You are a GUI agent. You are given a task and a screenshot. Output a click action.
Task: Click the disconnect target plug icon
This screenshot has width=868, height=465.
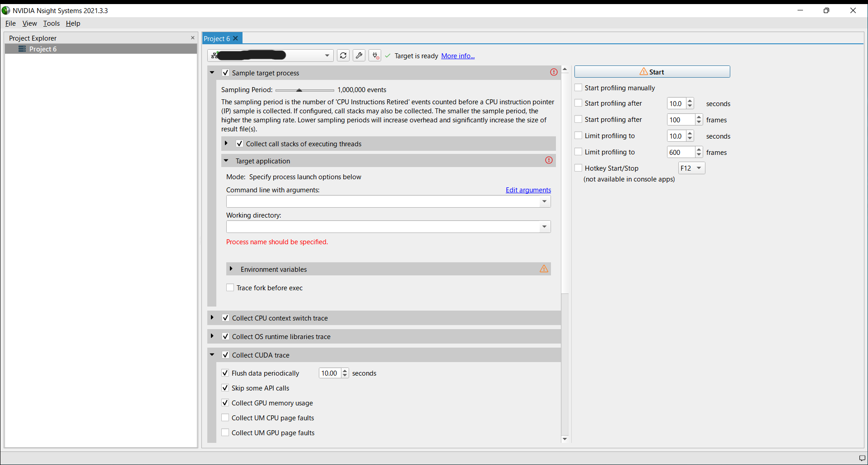tap(375, 56)
